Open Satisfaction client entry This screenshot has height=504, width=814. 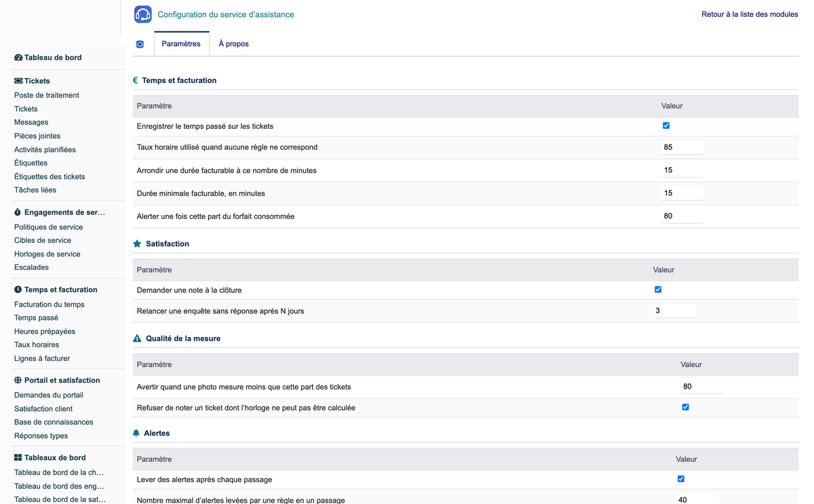tap(43, 409)
